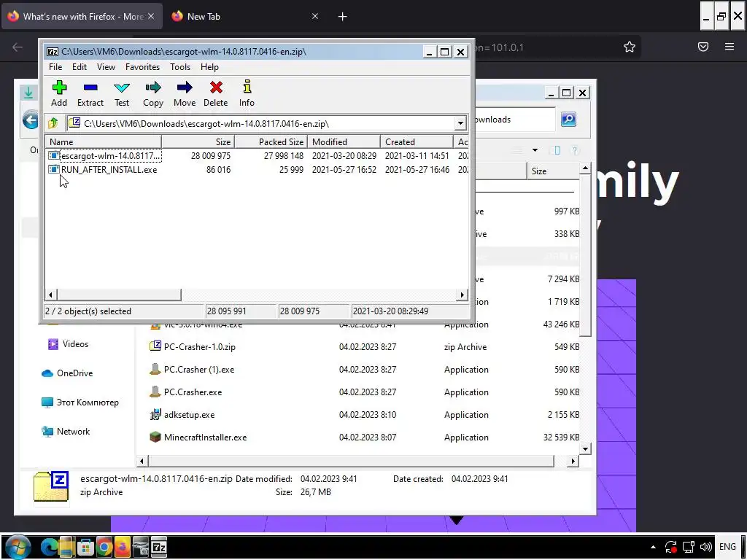Viewport: 747px width, 560px height.
Task: Toggle the preview pane icon in Explorer
Action: point(555,150)
